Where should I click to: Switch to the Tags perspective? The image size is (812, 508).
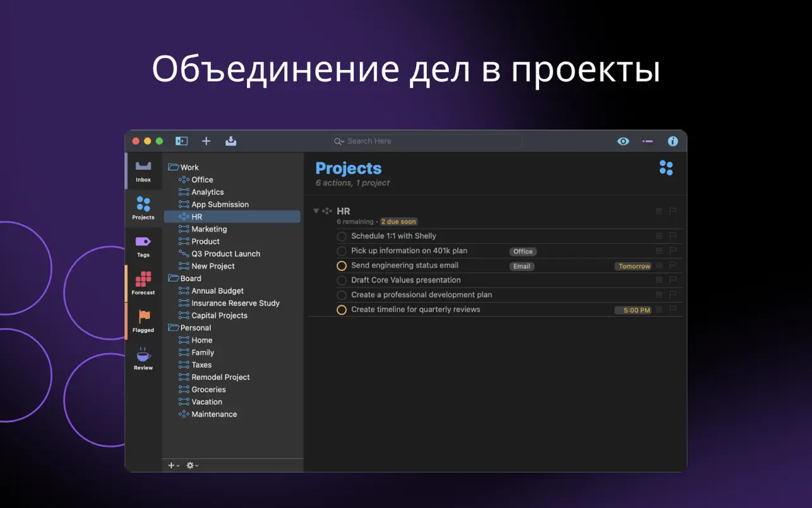143,246
